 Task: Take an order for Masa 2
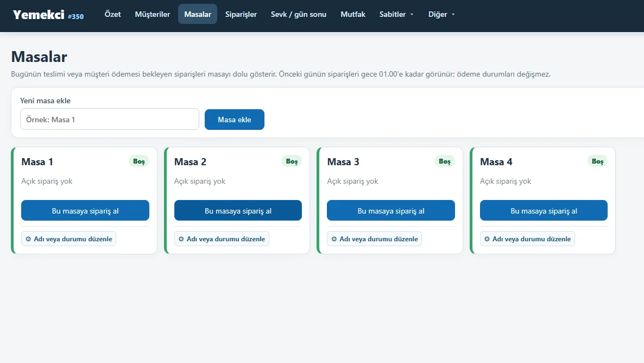tap(238, 210)
